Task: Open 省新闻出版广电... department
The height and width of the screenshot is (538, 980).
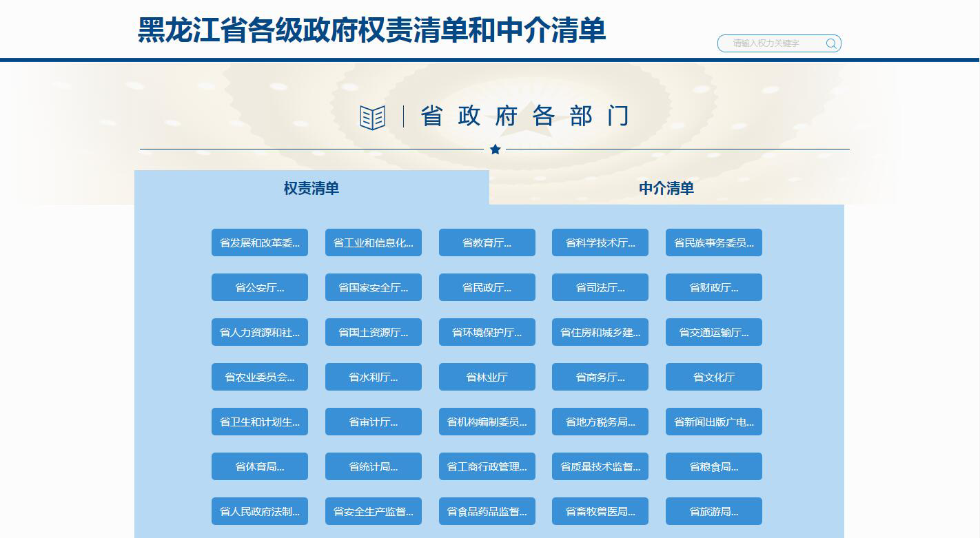Action: coord(714,422)
